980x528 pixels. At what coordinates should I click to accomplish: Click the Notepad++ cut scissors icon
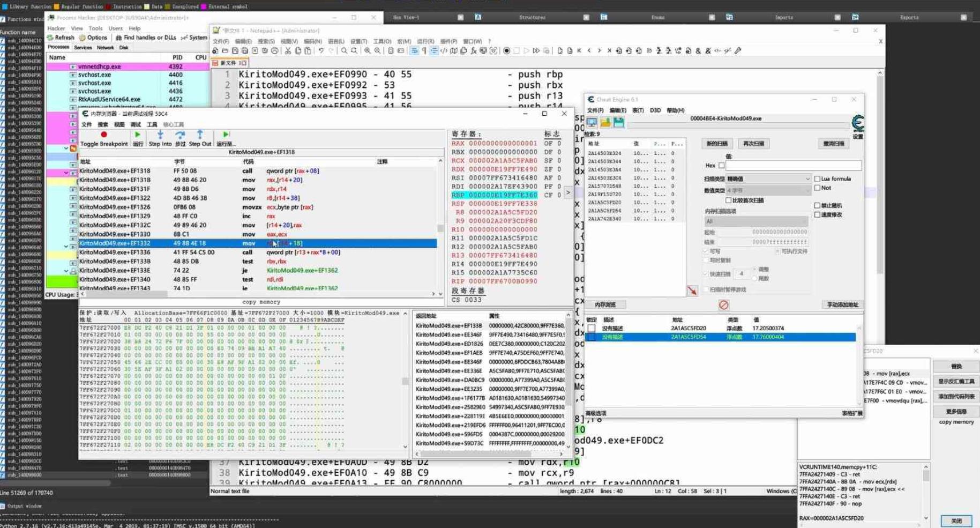288,51
